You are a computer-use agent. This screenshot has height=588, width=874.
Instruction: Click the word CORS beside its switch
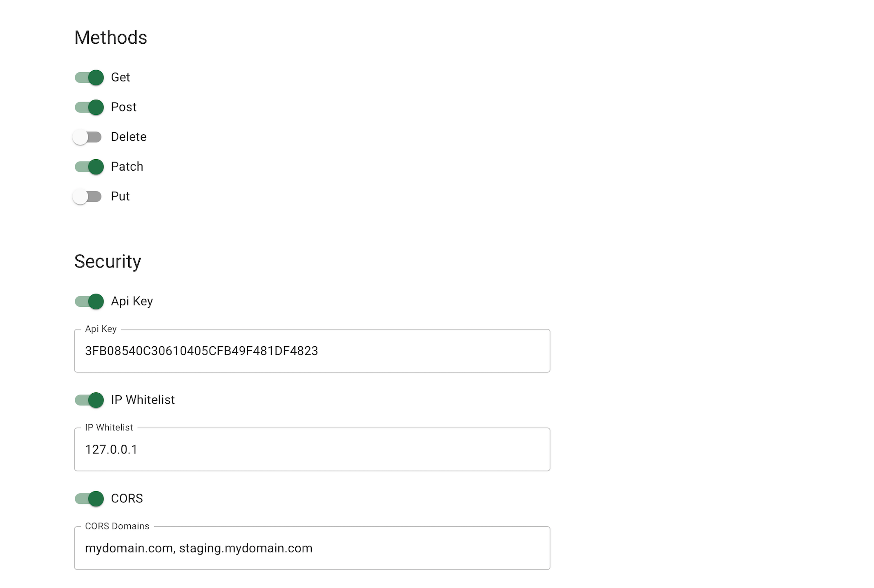point(127,499)
